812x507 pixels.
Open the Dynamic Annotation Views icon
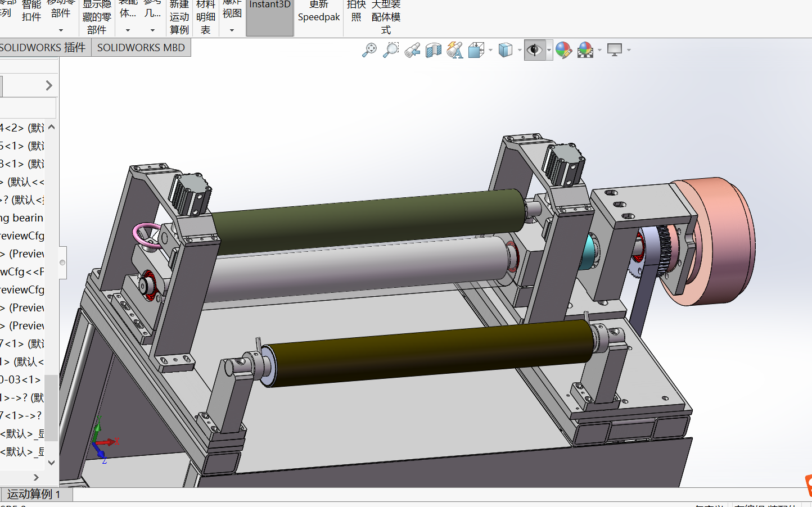(x=455, y=50)
